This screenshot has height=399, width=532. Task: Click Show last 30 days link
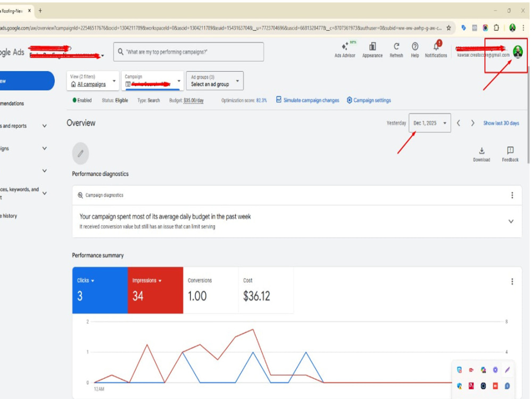(x=501, y=123)
